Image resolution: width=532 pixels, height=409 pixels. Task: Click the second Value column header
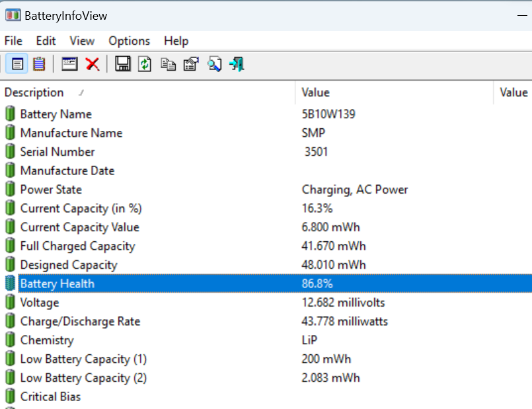(513, 93)
